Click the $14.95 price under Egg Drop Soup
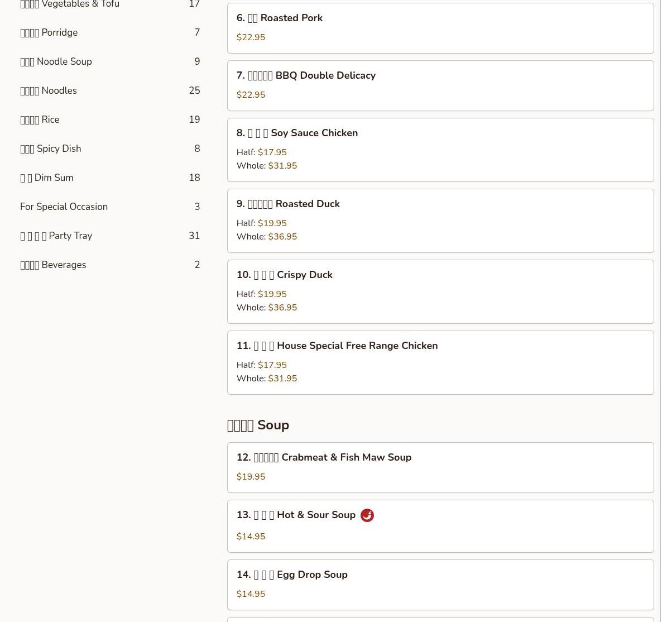Viewport: 672px width, 622px height. (251, 594)
